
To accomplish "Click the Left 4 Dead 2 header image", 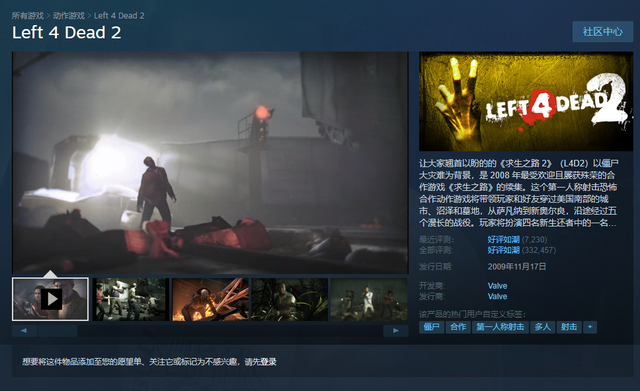I will [526, 101].
